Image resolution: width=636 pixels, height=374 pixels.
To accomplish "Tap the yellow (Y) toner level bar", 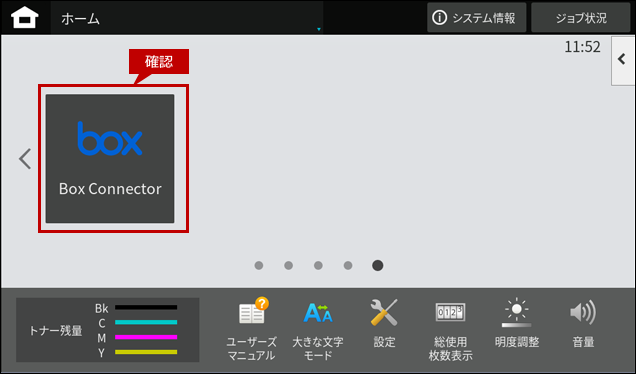I will 146,352.
